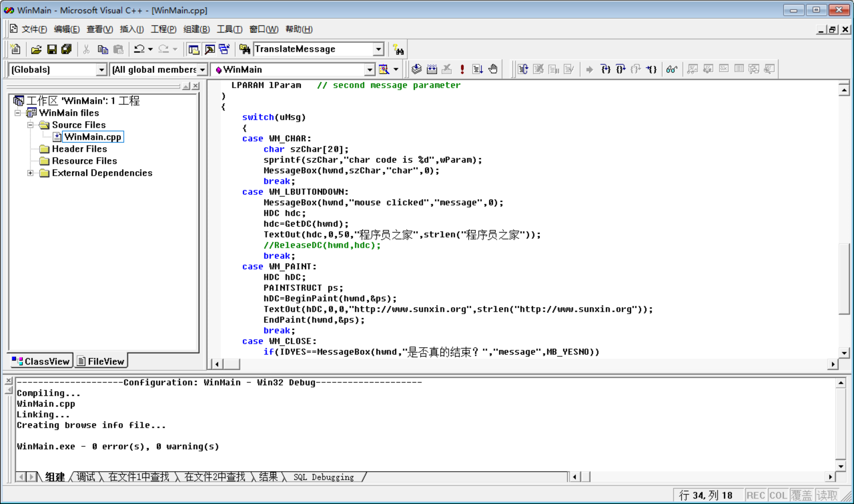Image resolution: width=854 pixels, height=504 pixels.
Task: Click the Run to Cursor icon
Action: pos(651,69)
